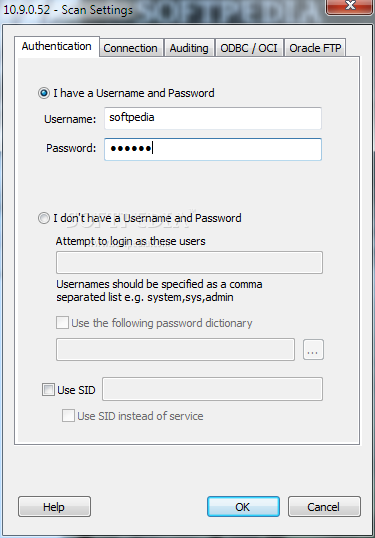
Task: Open Help for Scan Settings
Action: [x=54, y=506]
